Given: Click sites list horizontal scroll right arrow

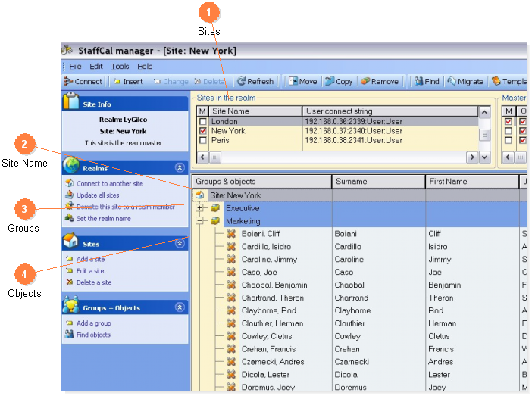Looking at the screenshot, I should pos(472,157).
